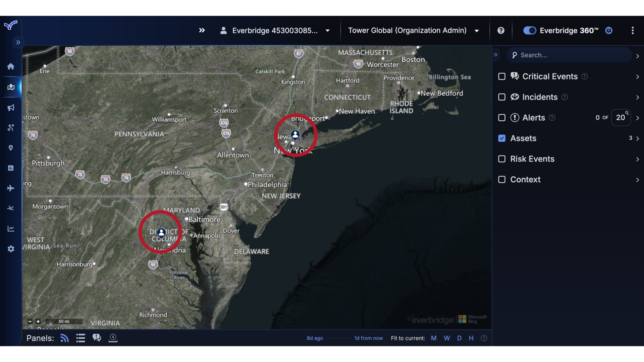Open the airplane travel icon in sidebar
The image size is (644, 362).
tap(11, 188)
